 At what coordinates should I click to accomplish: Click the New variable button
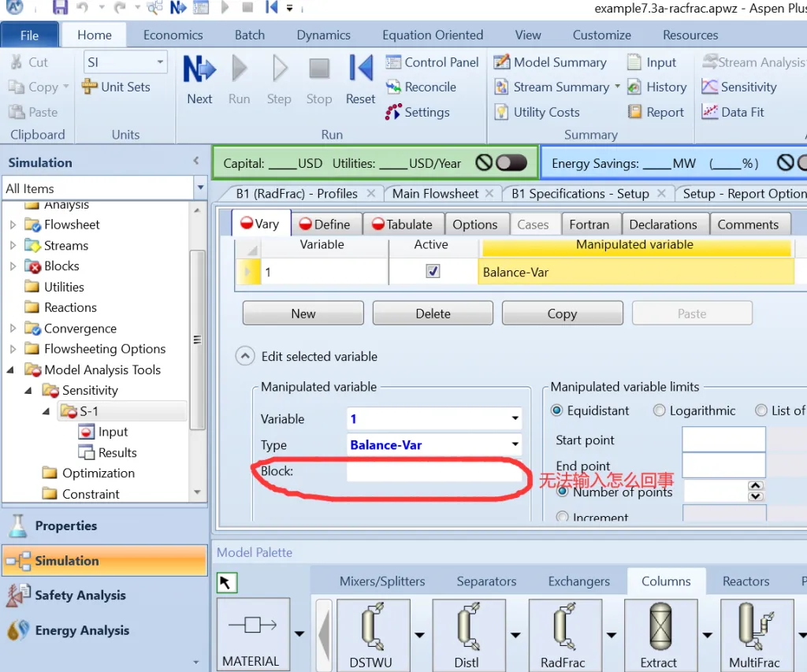coord(303,314)
